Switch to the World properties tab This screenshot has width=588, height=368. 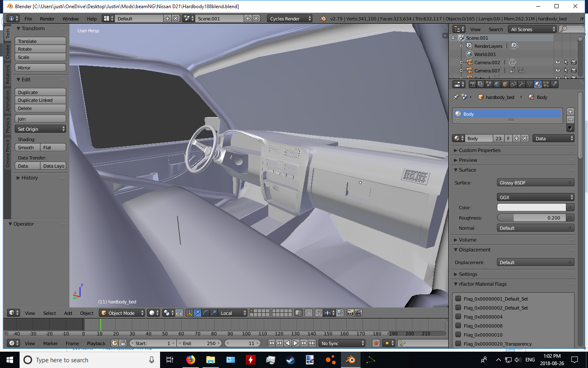[497, 84]
